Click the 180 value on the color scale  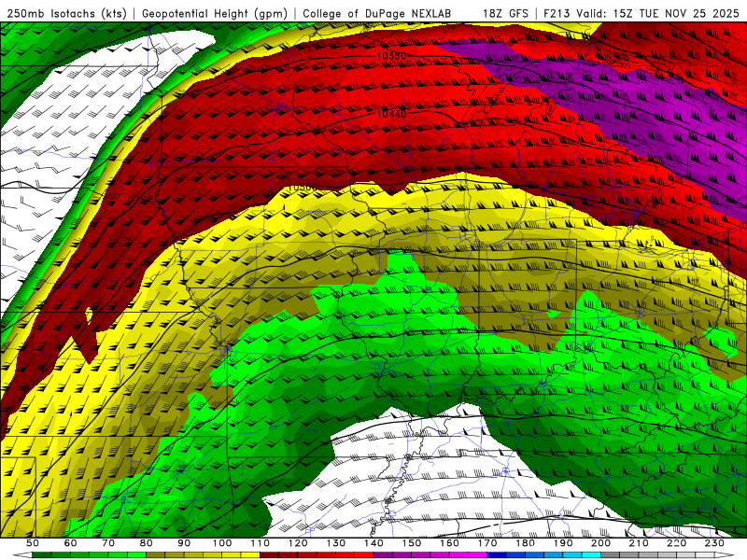525,543
